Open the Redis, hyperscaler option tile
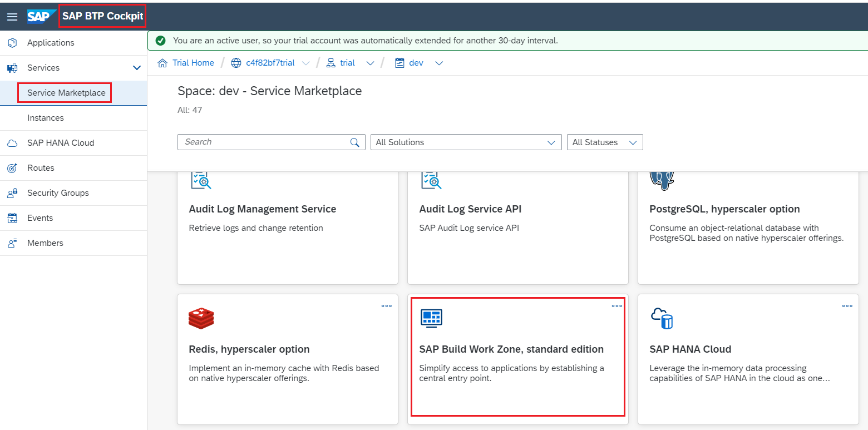868x430 pixels. click(288, 359)
